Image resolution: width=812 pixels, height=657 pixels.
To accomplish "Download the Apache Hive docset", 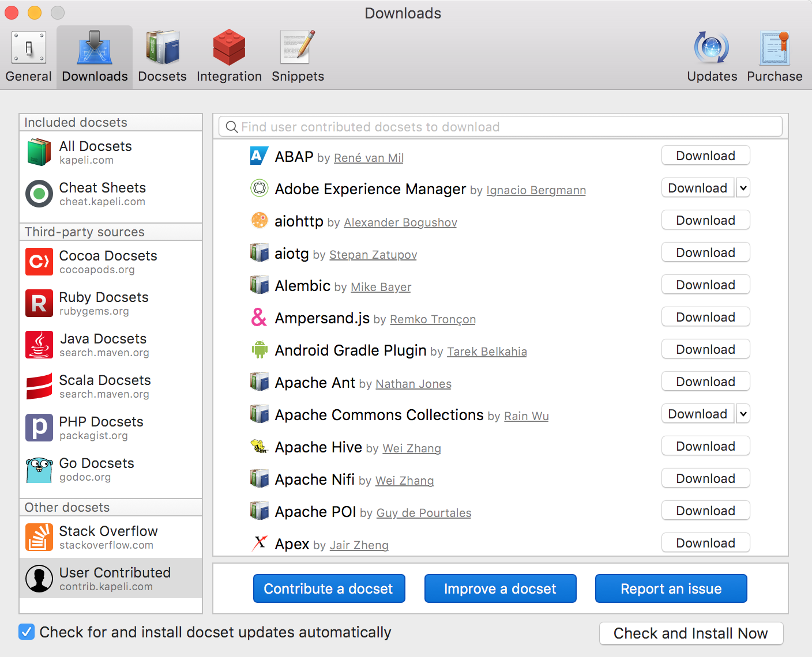I will pyautogui.click(x=705, y=445).
